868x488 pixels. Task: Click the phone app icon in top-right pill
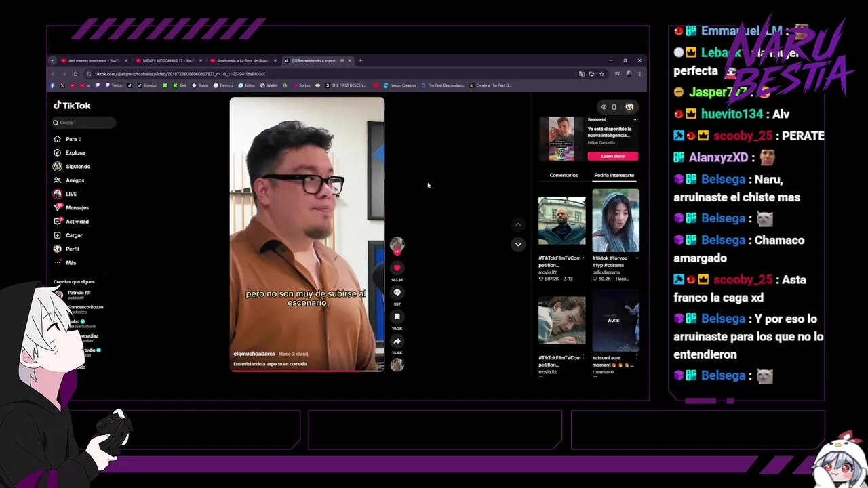[614, 107]
